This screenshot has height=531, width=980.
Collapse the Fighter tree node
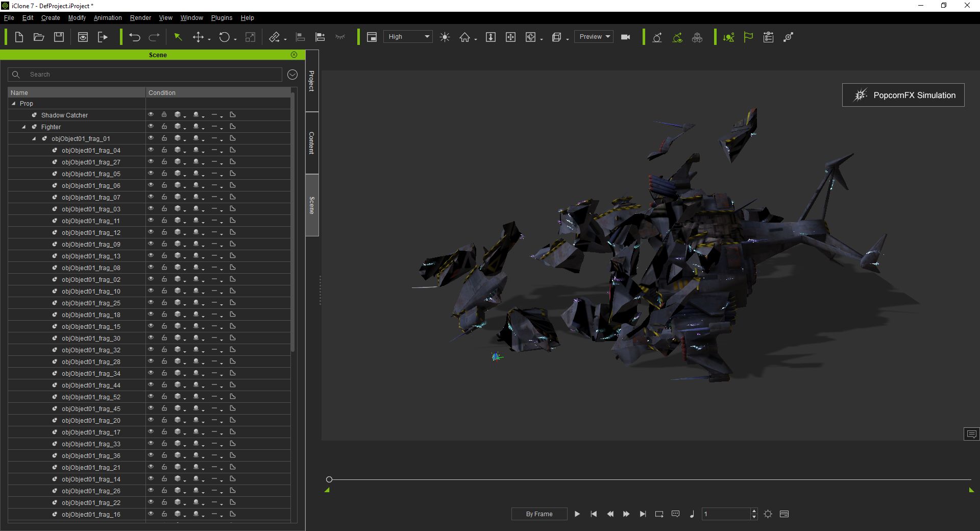tap(24, 127)
